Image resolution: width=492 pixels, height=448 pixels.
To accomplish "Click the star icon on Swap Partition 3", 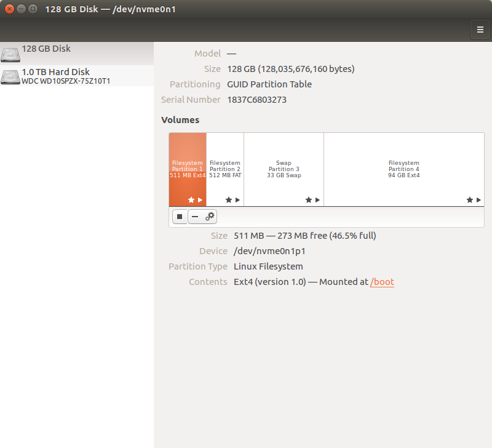I will tap(309, 200).
